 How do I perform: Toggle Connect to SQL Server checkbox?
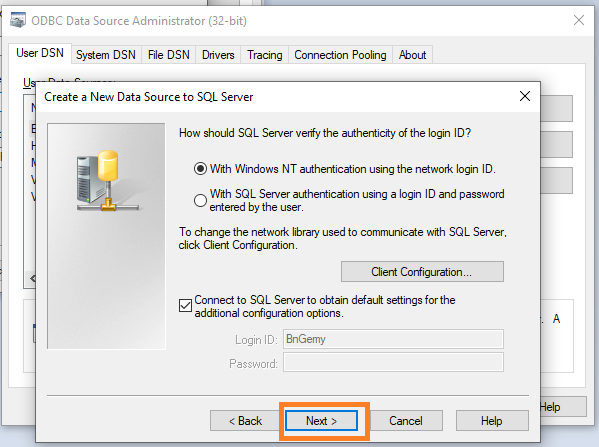[x=185, y=306]
